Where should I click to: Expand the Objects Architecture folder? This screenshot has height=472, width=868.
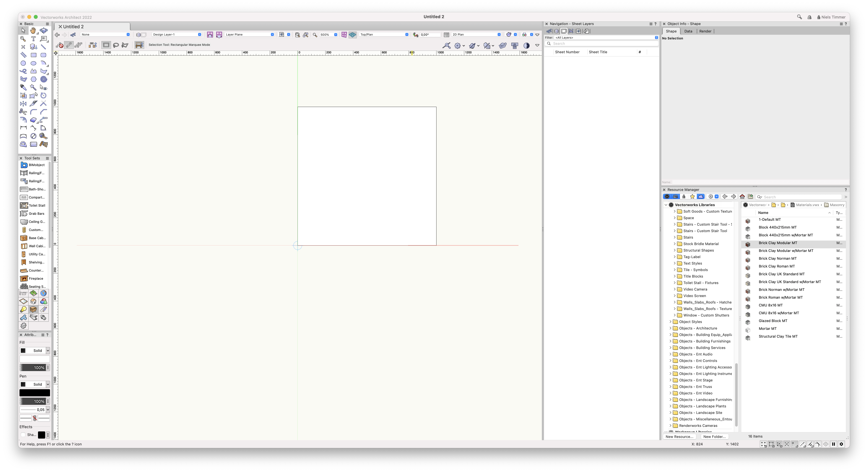pyautogui.click(x=670, y=328)
